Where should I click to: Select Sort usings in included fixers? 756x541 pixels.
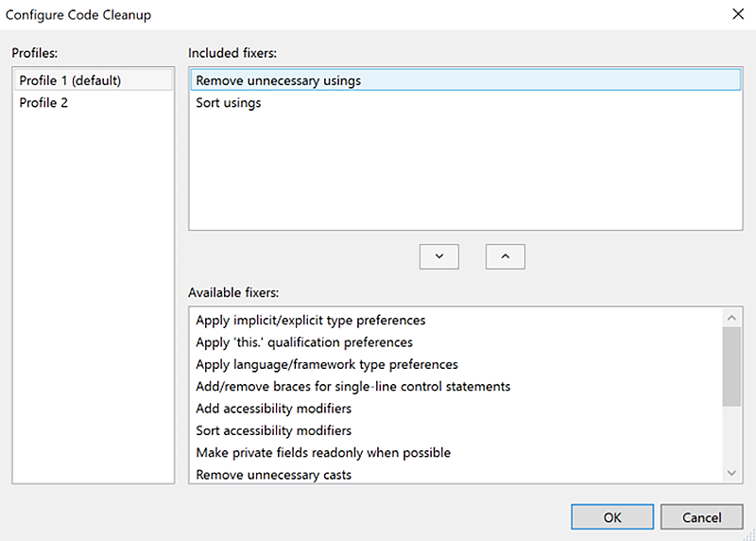pyautogui.click(x=228, y=102)
